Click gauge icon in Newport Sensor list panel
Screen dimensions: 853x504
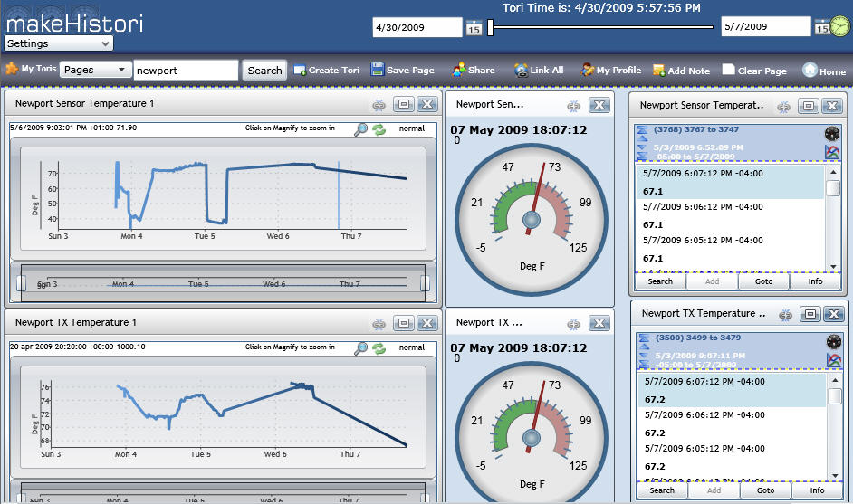point(832,133)
